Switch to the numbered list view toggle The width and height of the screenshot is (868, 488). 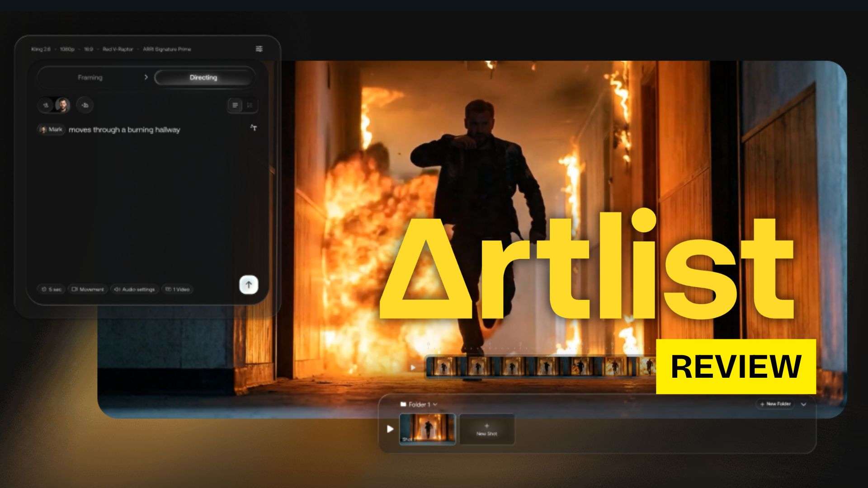[250, 105]
